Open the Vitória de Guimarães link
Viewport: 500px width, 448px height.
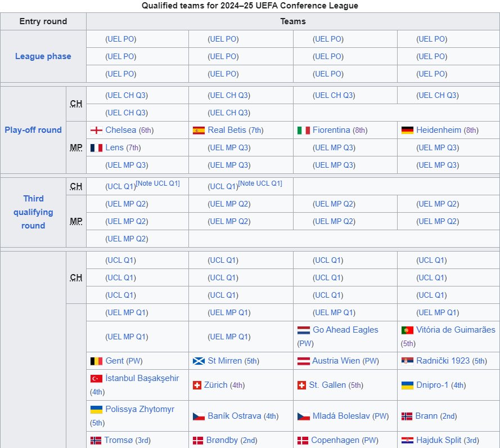456,330
